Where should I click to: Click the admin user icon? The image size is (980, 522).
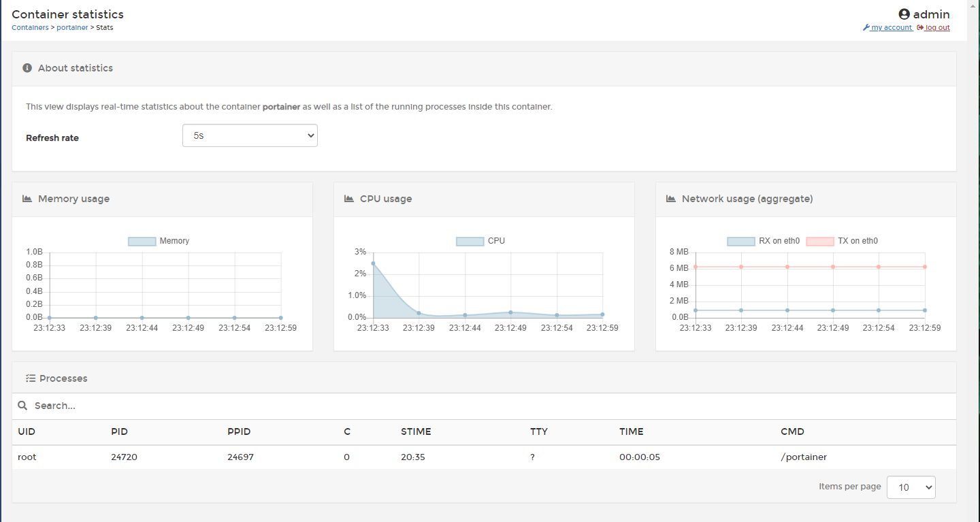904,14
